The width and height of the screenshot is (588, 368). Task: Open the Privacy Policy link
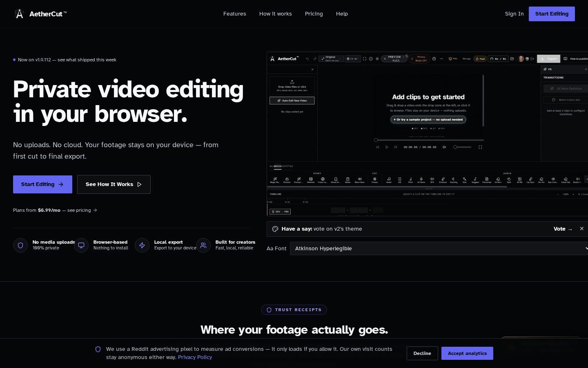(195, 357)
